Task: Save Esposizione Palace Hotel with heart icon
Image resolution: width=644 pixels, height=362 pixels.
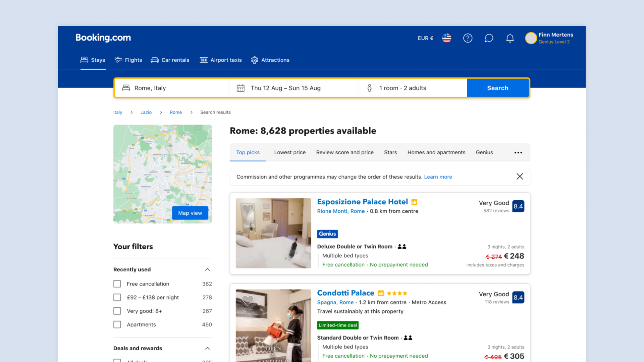Action: [x=248, y=209]
